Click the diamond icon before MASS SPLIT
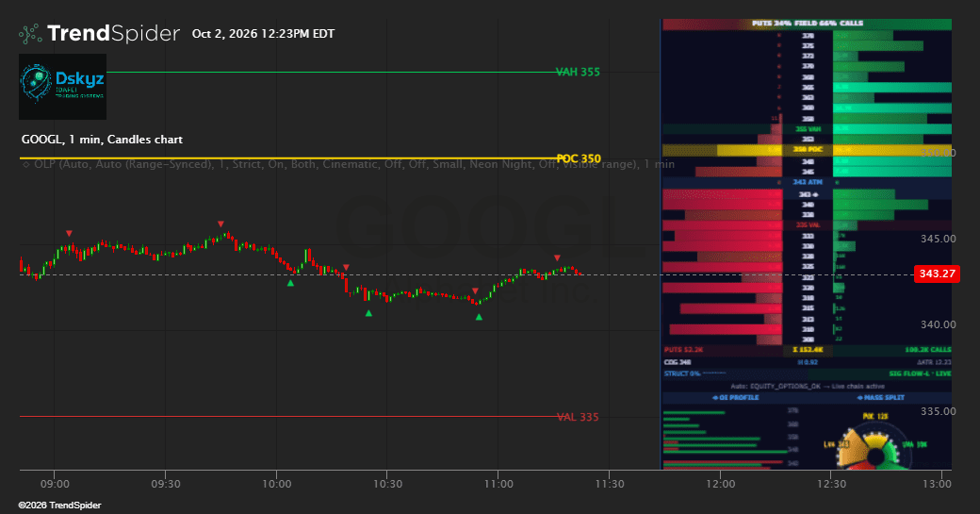The height and width of the screenshot is (514, 980). click(x=860, y=398)
